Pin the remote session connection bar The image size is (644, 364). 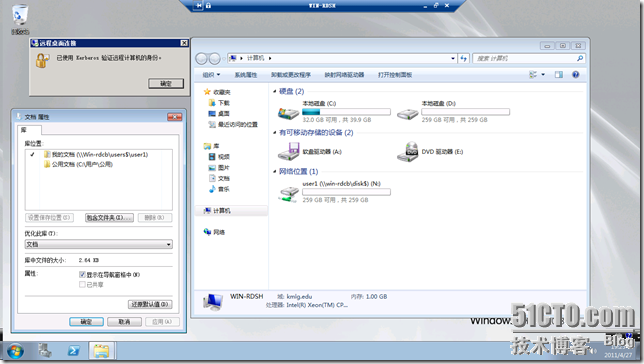pos(199,5)
